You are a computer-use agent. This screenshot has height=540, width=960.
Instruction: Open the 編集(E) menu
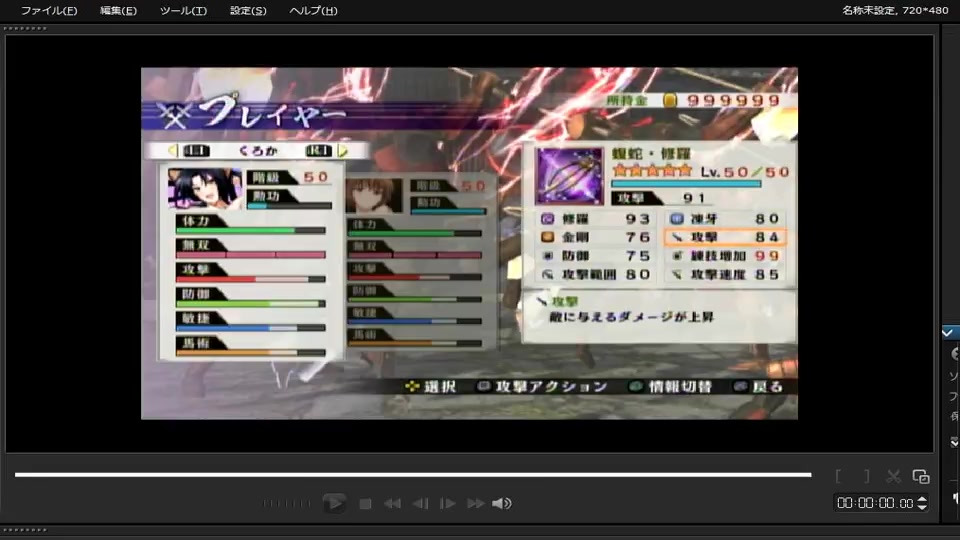click(x=118, y=10)
